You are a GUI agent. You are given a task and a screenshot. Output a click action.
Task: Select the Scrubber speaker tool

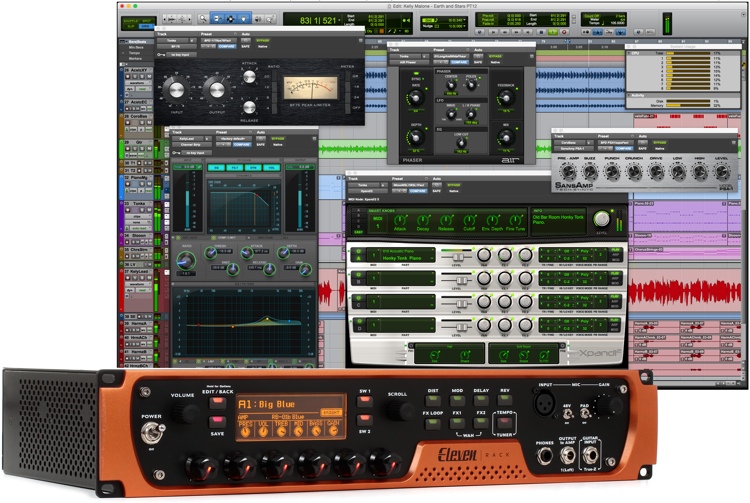point(258,20)
